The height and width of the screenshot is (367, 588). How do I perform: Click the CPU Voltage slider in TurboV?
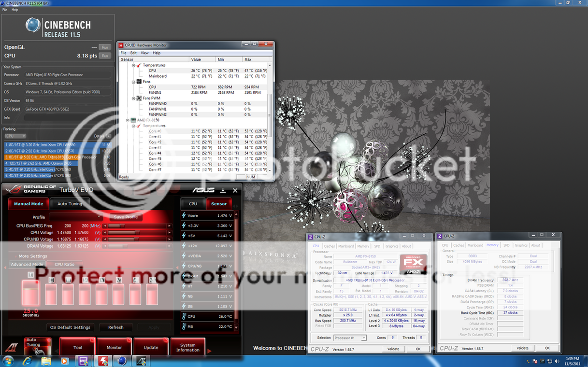point(138,232)
